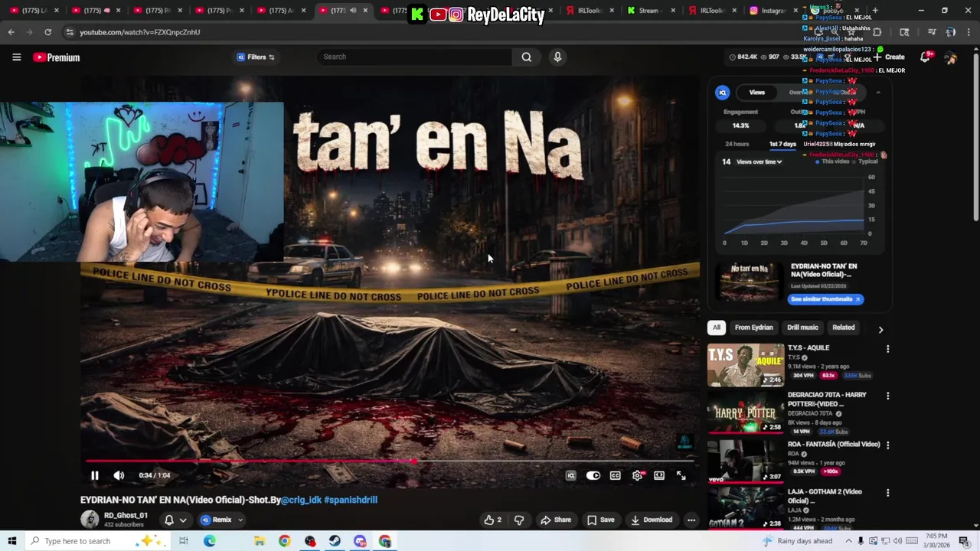
Task: Click See similar thumbnails button
Action: [x=825, y=299]
